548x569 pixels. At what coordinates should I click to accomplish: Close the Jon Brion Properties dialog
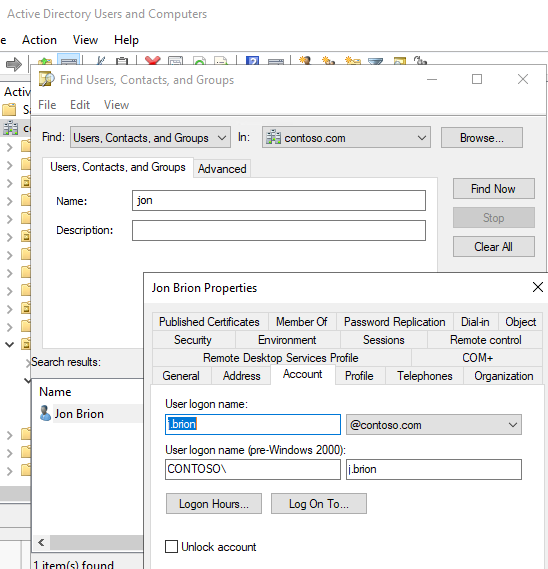[x=537, y=287]
